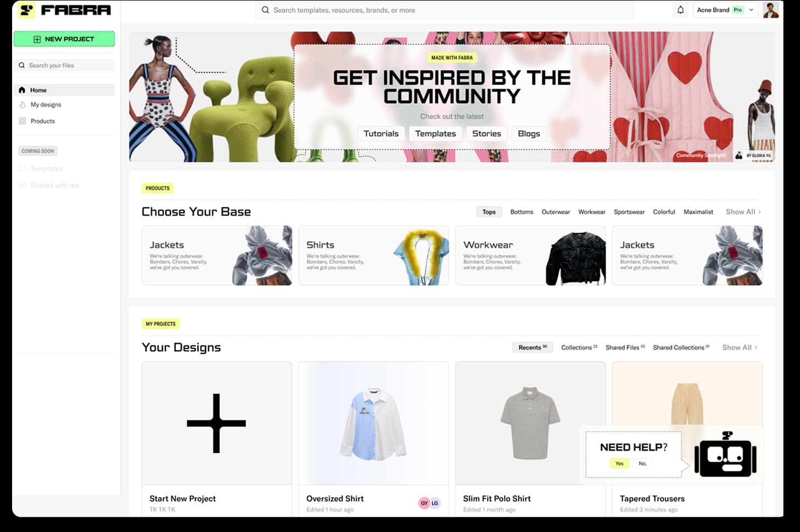
Task: Answer Yes in Need Help prompt
Action: click(619, 464)
